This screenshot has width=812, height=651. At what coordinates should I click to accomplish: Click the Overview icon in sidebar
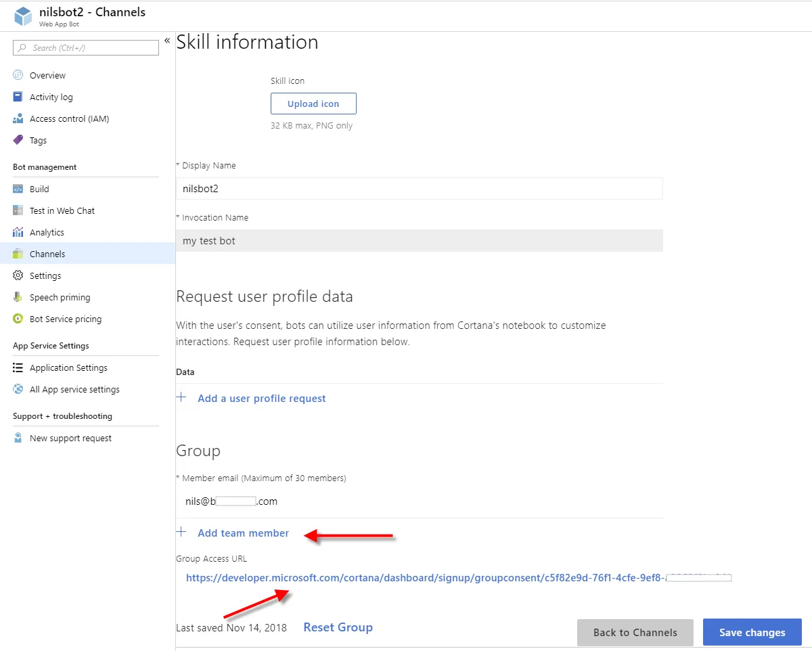18,75
